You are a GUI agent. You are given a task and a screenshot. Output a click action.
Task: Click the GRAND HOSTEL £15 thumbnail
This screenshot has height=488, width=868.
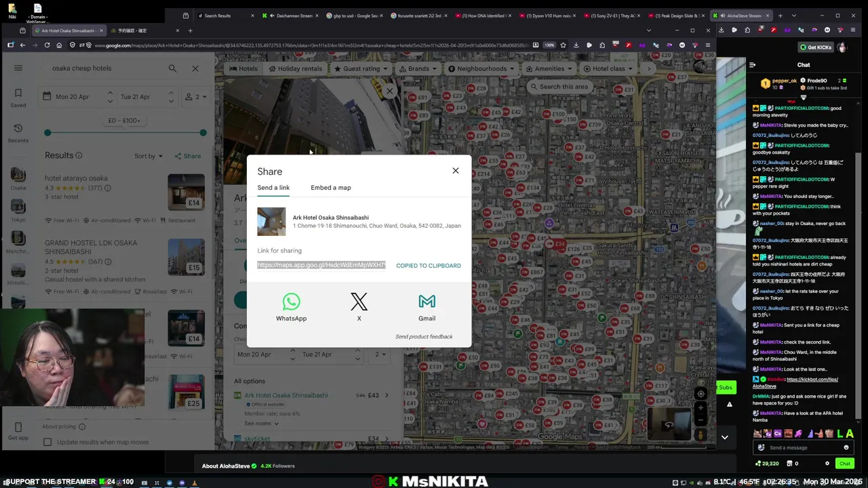click(186, 256)
